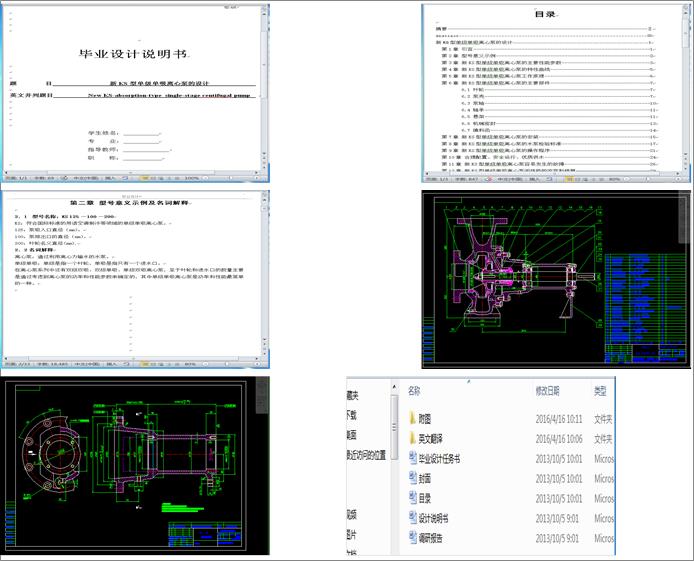Sort files by the 修改日期 column header

click(547, 391)
